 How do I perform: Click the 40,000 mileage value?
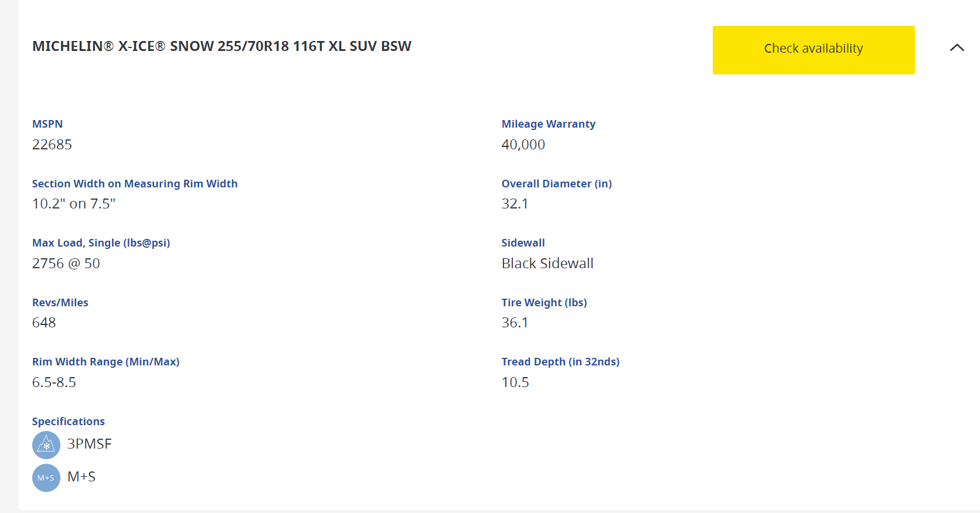pos(523,145)
